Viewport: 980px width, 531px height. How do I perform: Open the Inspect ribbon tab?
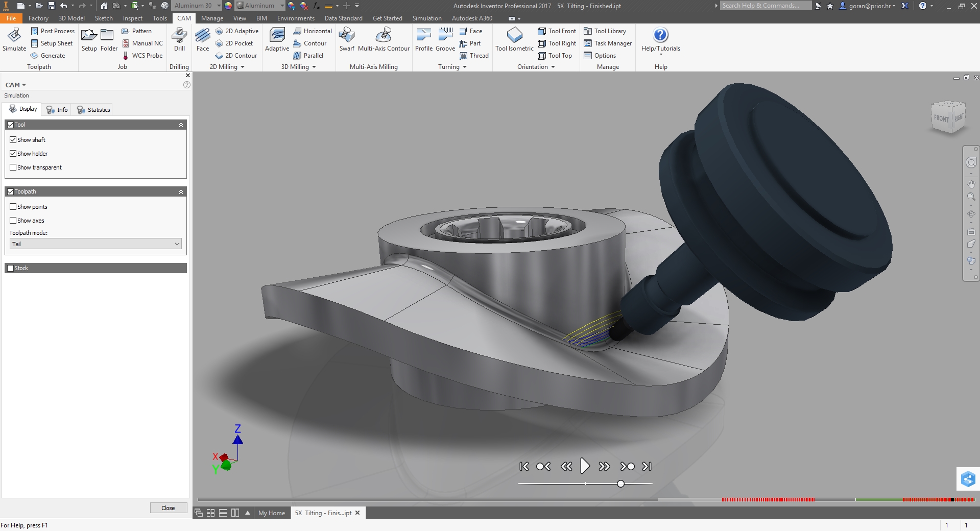pos(132,18)
